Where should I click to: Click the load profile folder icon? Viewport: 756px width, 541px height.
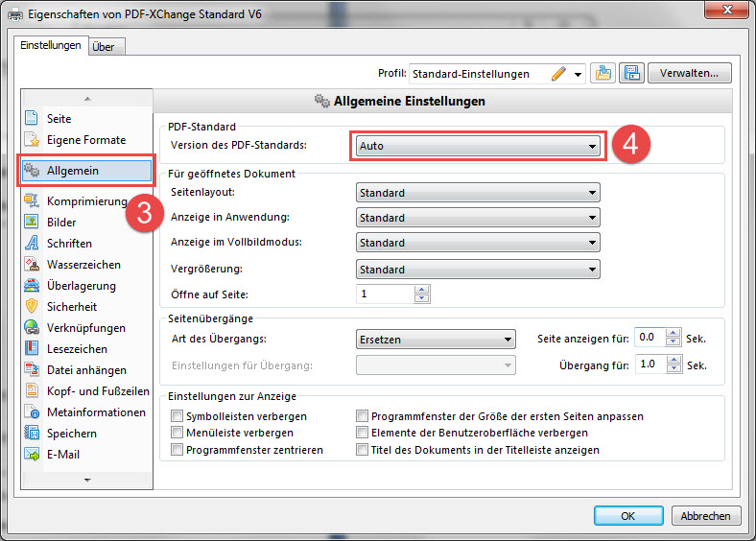coord(603,73)
